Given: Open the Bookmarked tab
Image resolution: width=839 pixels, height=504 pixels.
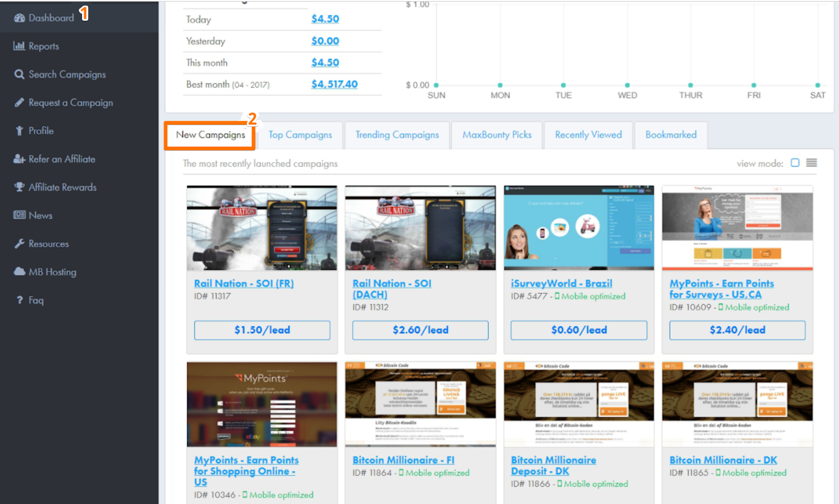Looking at the screenshot, I should (671, 135).
